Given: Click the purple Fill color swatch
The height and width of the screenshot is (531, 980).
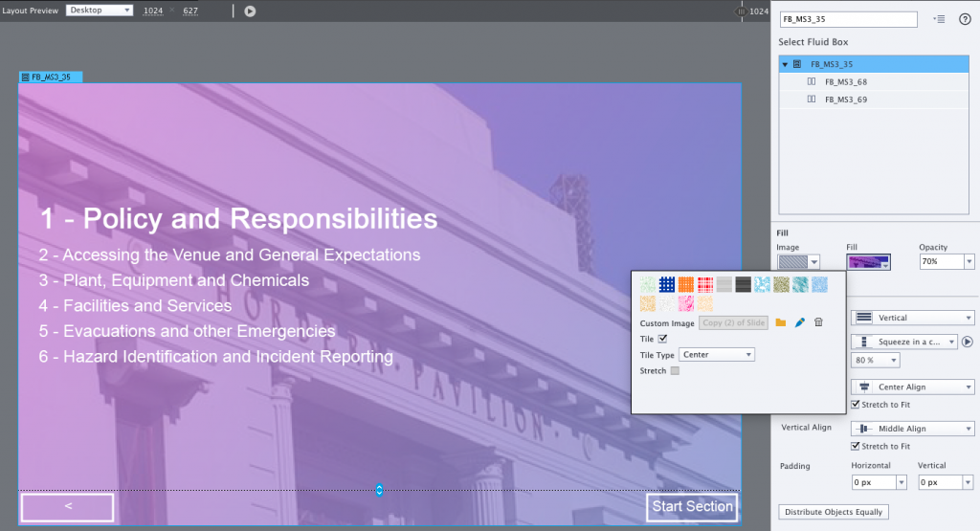Looking at the screenshot, I should (869, 262).
